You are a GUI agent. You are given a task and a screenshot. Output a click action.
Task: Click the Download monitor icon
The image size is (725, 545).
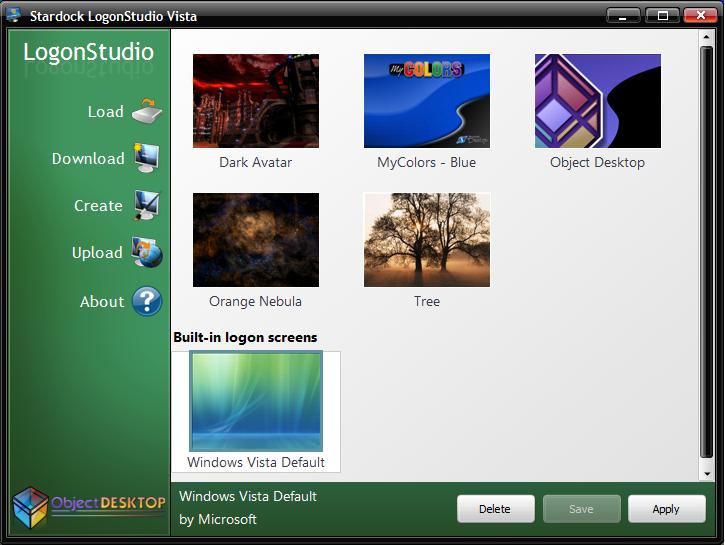tap(147, 158)
